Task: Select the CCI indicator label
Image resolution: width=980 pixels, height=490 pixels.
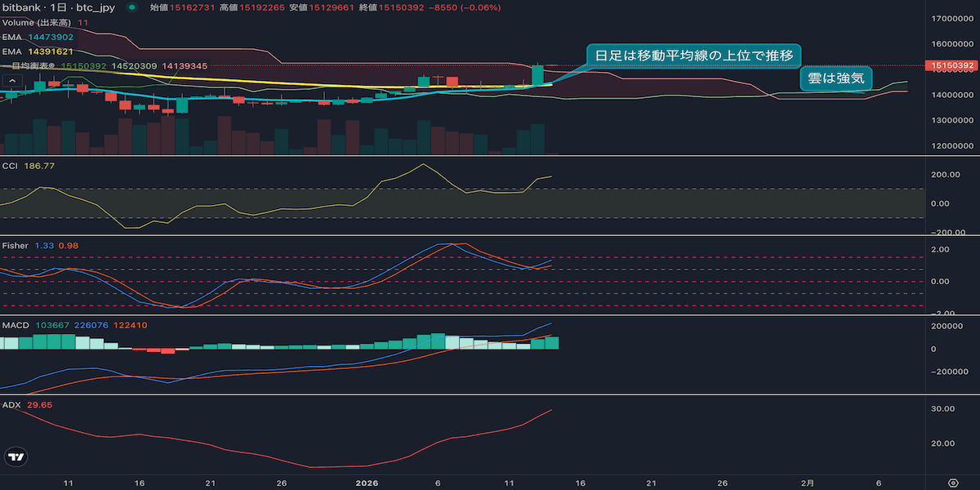Action: tap(11, 166)
